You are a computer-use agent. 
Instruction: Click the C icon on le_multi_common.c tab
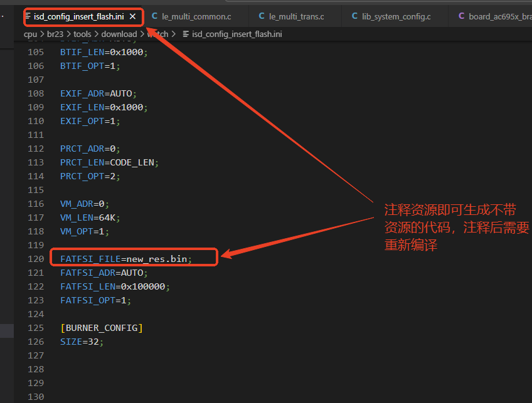[x=154, y=16]
